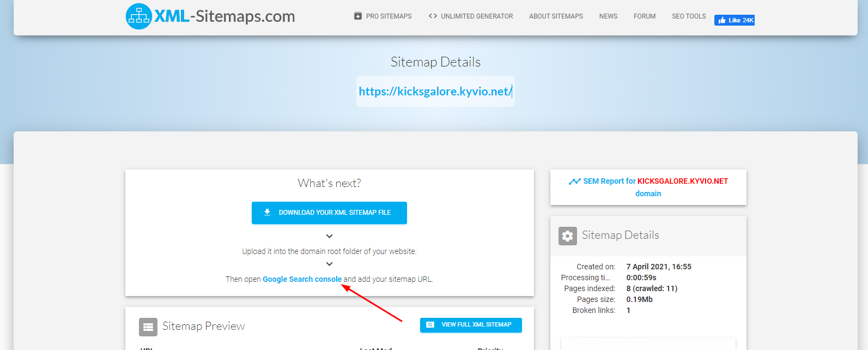868x350 pixels.
Task: Click the XML-Sitemaps.com site title
Action: click(x=224, y=16)
